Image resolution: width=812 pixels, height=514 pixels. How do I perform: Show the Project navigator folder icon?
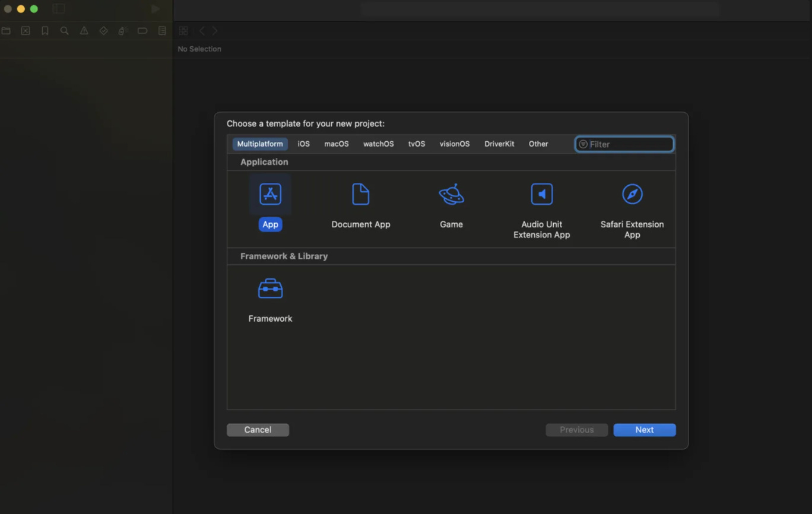pos(6,31)
